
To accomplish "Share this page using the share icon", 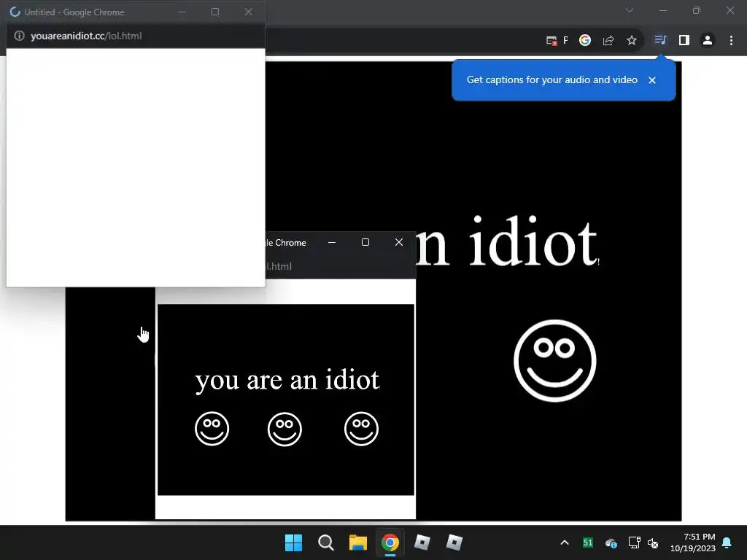I will point(608,41).
